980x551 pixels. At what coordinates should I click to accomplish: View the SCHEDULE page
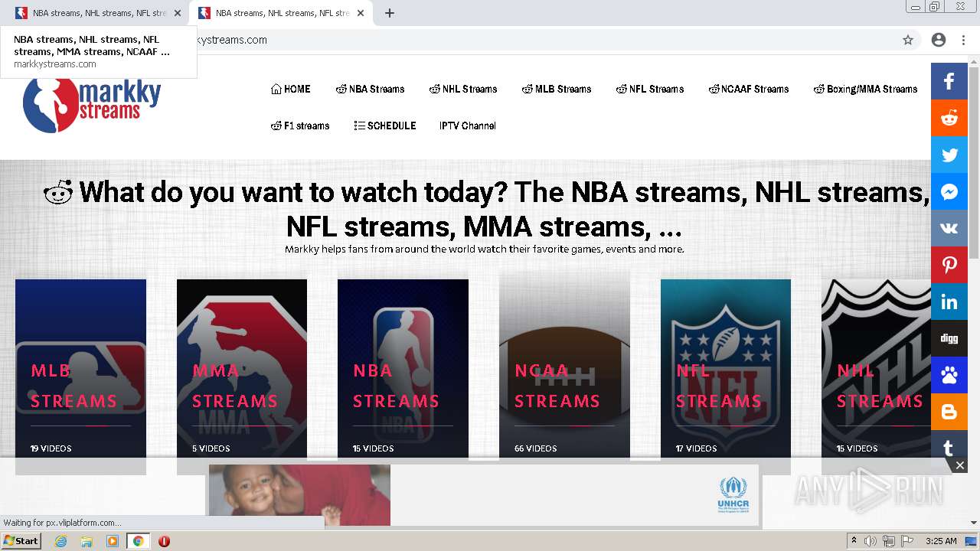click(385, 126)
